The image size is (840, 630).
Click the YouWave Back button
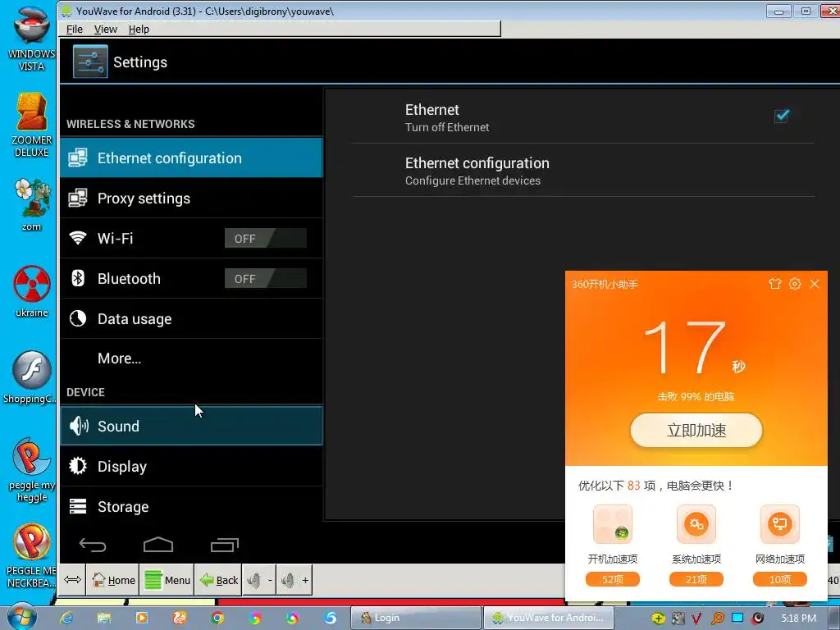click(218, 580)
